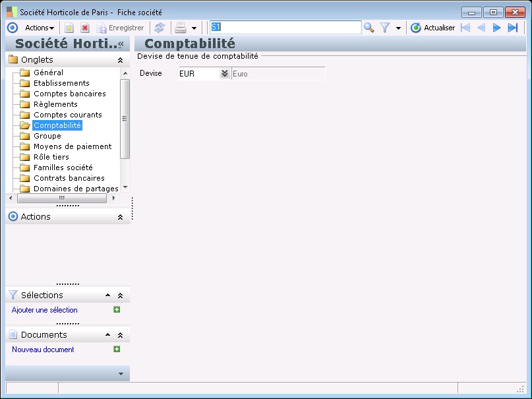The width and height of the screenshot is (532, 399).
Task: Collapse the Actions panel section
Action: coord(120,217)
